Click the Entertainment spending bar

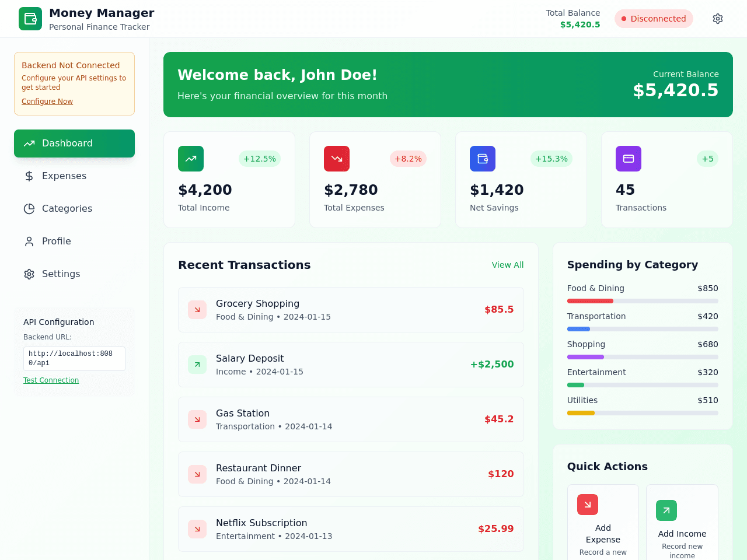click(x=643, y=385)
